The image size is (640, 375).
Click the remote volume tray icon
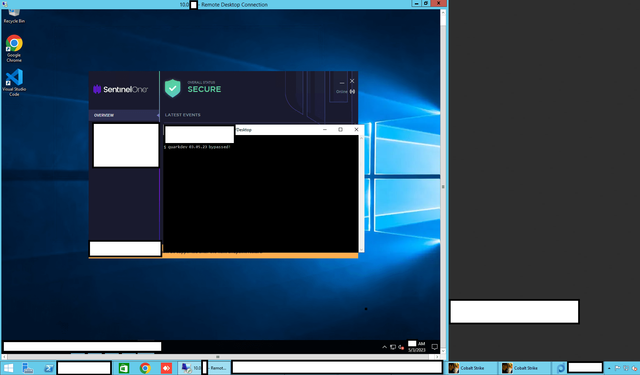[401, 347]
